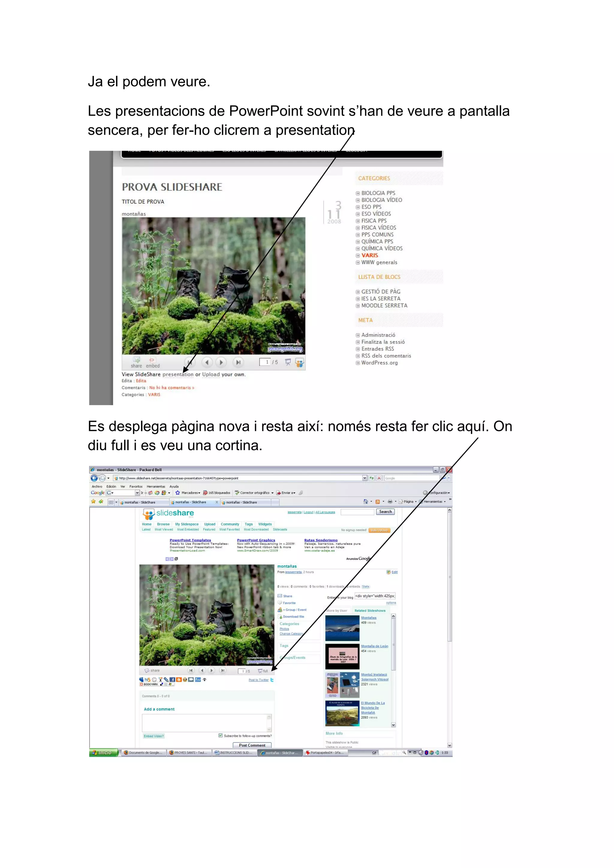Screen dimensions: 614x868
Task: Click the Home toolbar icon in browser
Action: [365, 502]
